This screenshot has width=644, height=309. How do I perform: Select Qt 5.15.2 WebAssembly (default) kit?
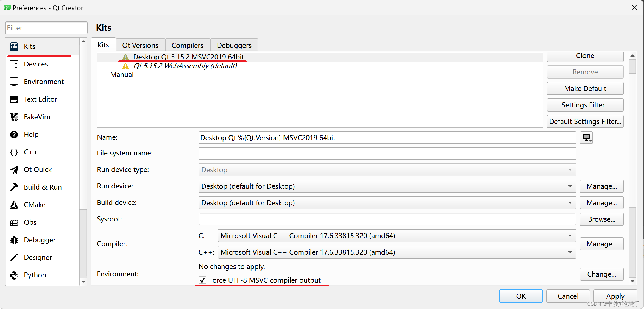[185, 66]
